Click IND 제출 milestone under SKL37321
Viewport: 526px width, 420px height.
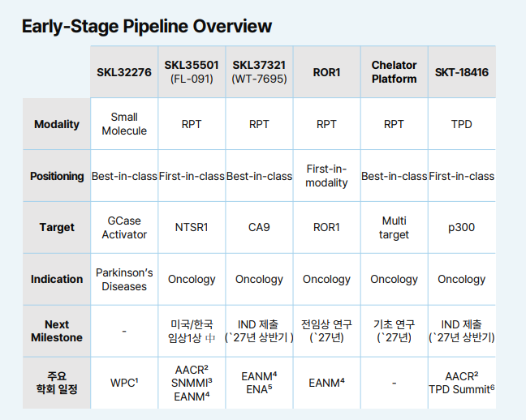click(x=259, y=331)
